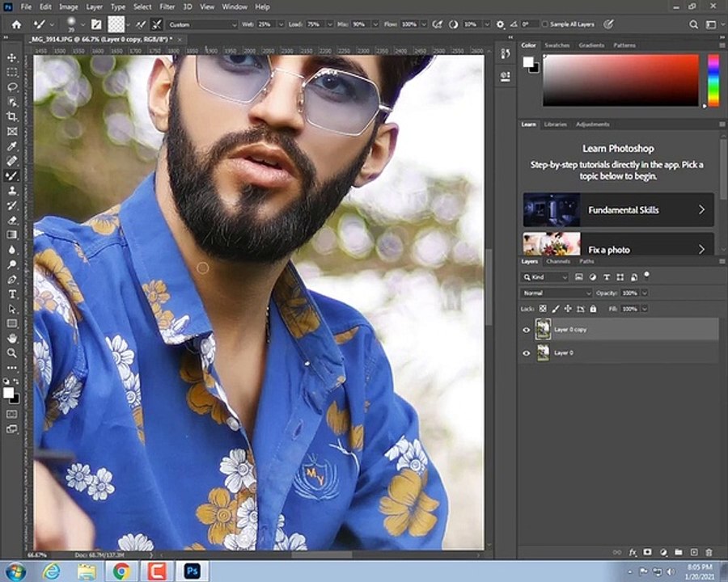Enable Sample All Layers checkbox
The image size is (728, 582).
545,24
